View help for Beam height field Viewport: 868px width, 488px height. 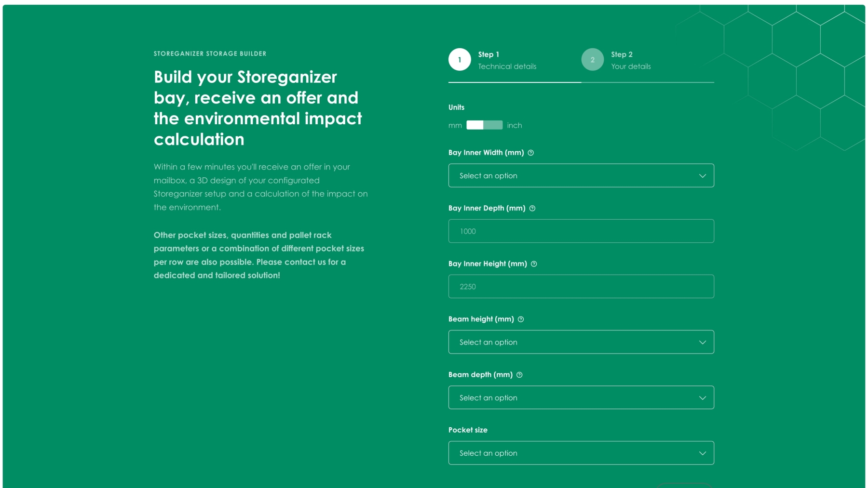point(522,319)
